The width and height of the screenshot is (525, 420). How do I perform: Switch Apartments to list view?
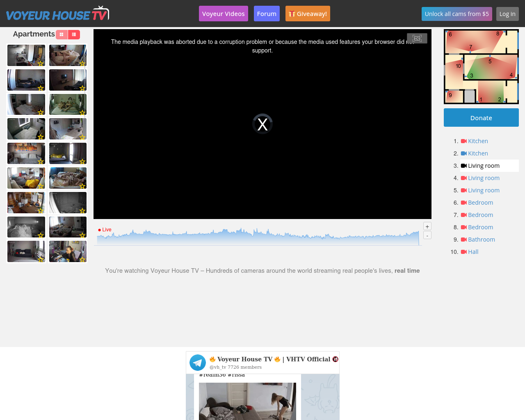pos(74,34)
